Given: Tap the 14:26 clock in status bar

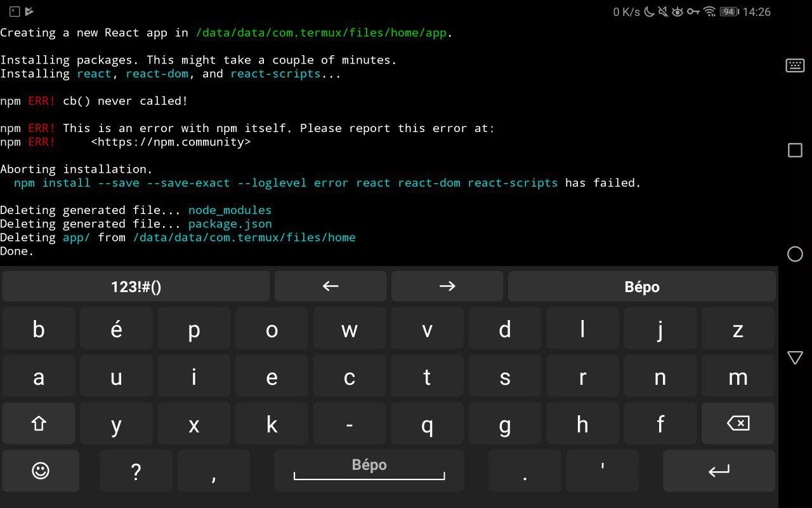Looking at the screenshot, I should [756, 11].
